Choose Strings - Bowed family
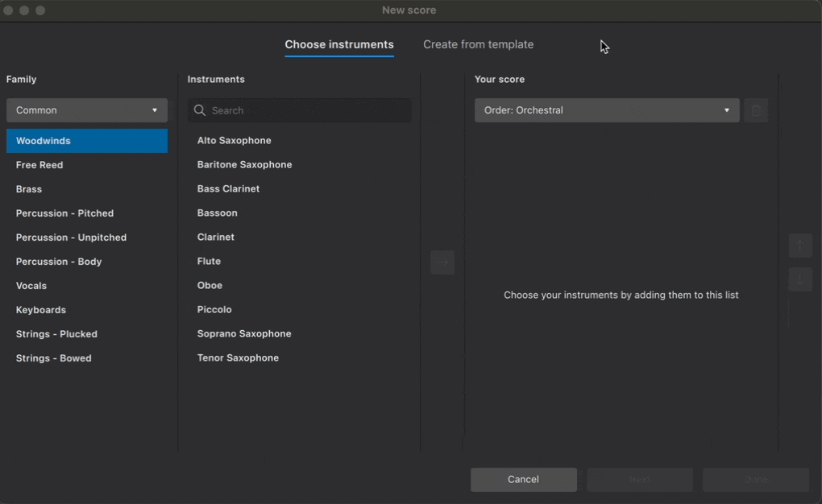This screenshot has height=504, width=822. pyautogui.click(x=54, y=358)
